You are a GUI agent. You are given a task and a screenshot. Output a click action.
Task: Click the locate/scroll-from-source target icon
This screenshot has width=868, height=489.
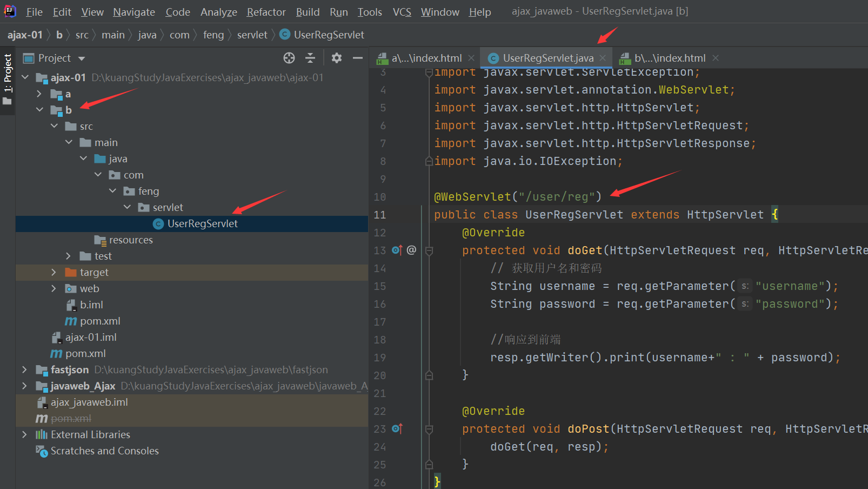pyautogui.click(x=289, y=58)
